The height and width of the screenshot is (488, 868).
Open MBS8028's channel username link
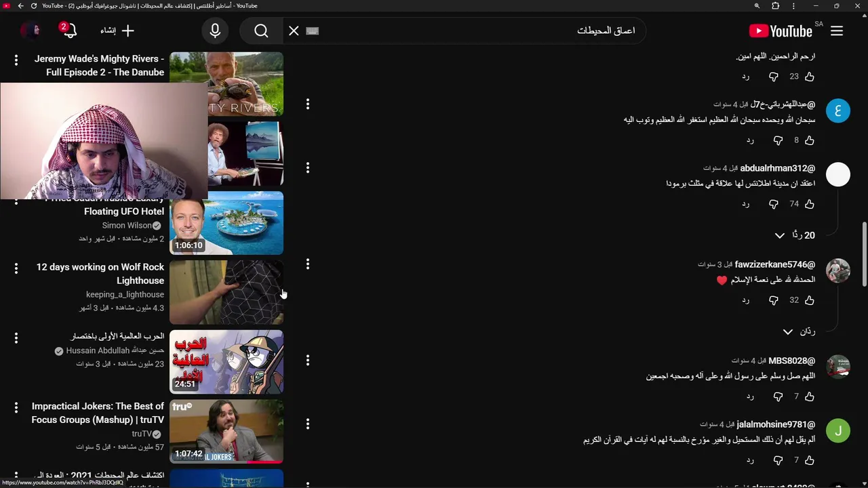click(x=792, y=361)
